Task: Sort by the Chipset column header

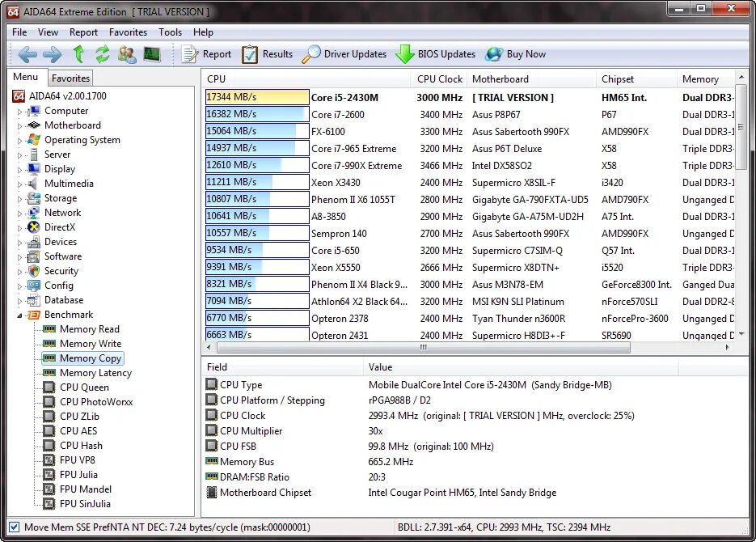Action: pos(636,79)
